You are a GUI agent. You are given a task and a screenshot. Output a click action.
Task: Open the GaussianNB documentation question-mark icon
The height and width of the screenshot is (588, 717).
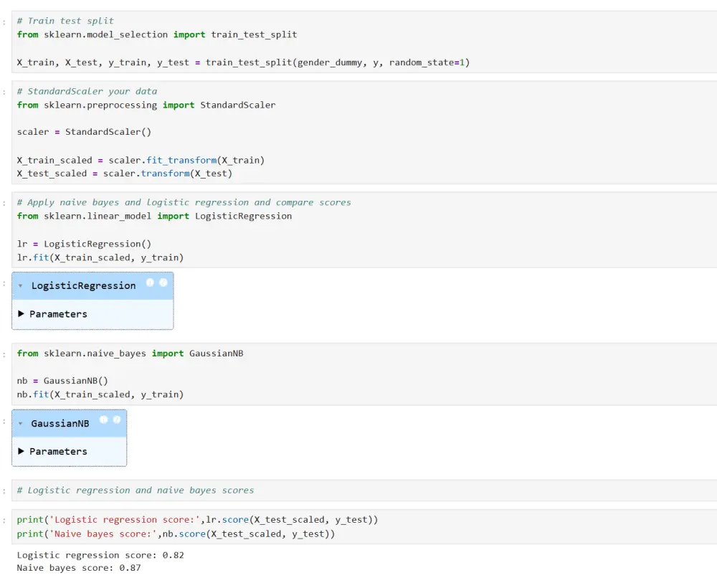[x=103, y=419]
